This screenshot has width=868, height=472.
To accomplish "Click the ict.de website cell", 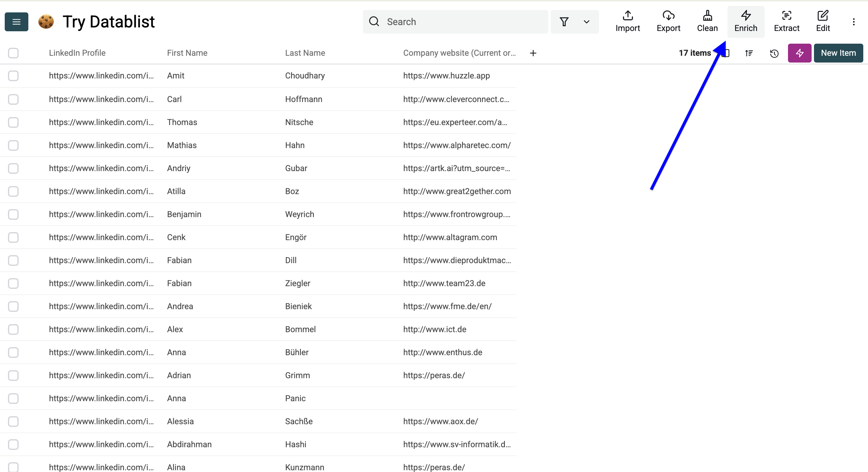I will click(x=435, y=329).
